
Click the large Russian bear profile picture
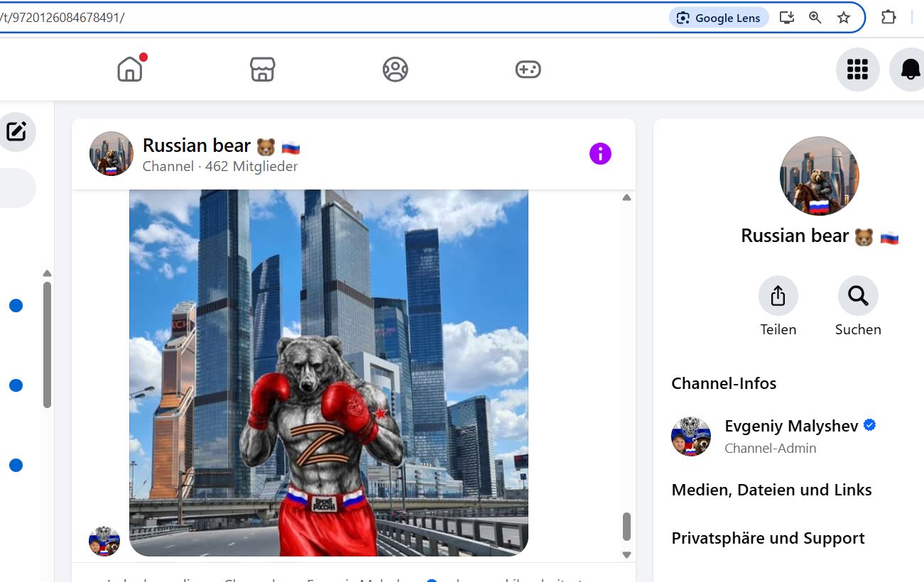click(x=819, y=176)
